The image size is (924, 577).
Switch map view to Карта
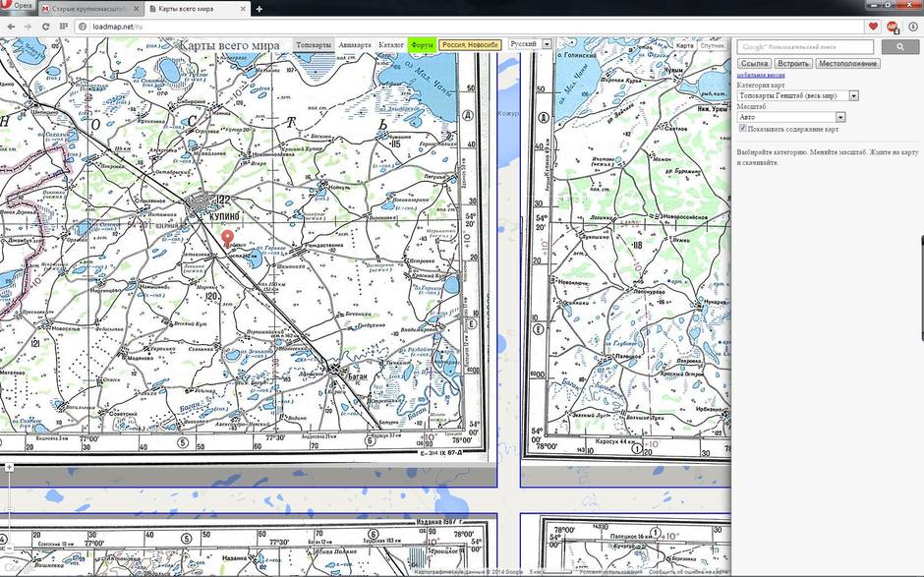coord(684,45)
